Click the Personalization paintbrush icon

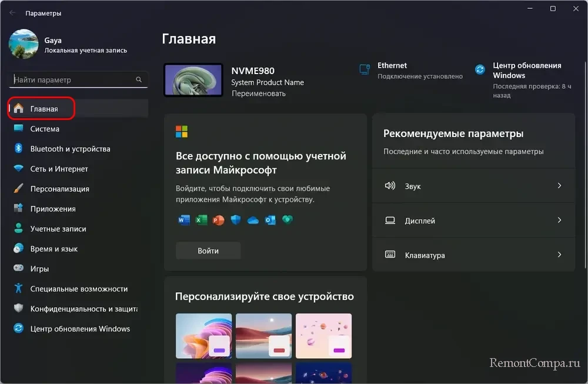click(18, 189)
